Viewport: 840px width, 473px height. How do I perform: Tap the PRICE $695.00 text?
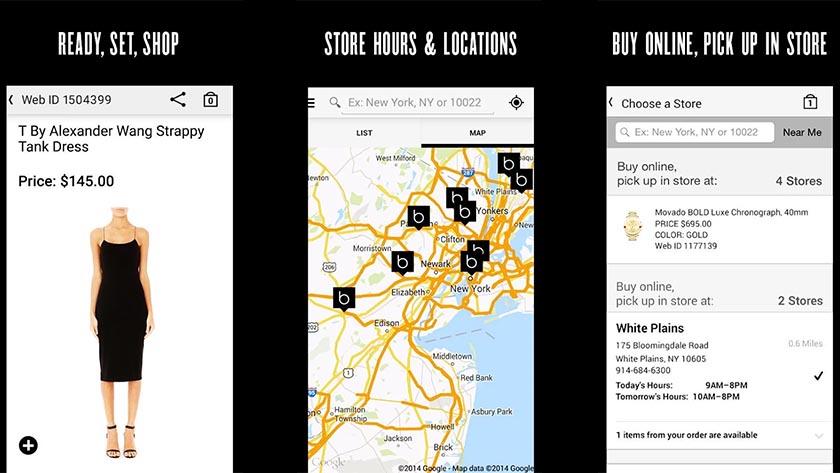(683, 223)
